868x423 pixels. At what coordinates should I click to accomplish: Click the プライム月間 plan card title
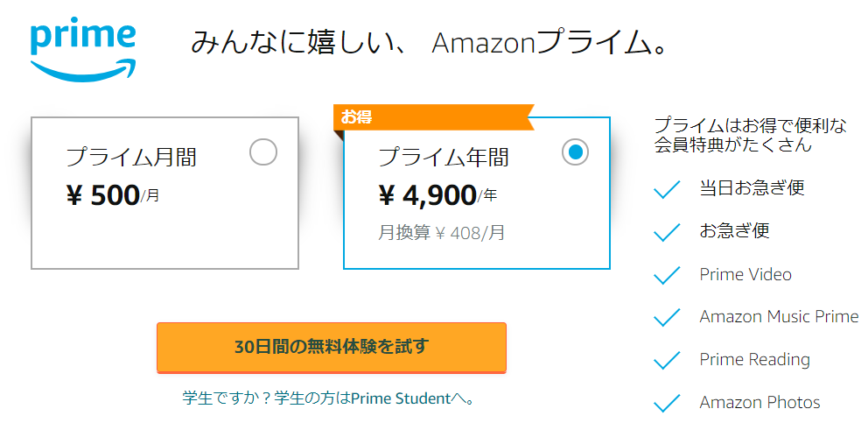click(131, 158)
